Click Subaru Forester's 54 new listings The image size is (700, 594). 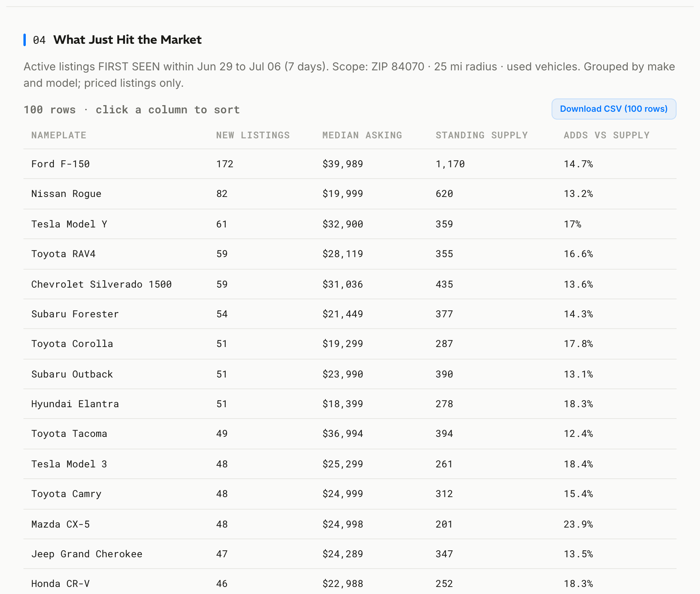[222, 314]
